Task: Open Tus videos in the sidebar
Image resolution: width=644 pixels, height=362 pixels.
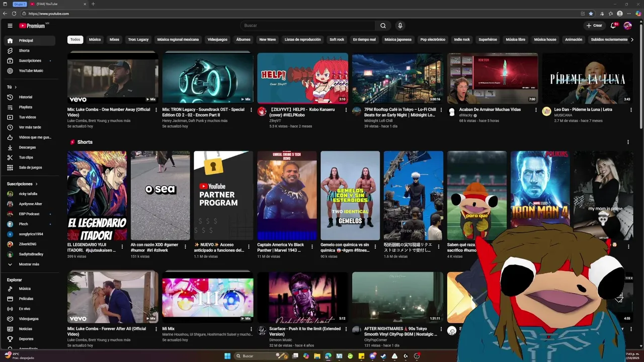Action: pos(30,117)
